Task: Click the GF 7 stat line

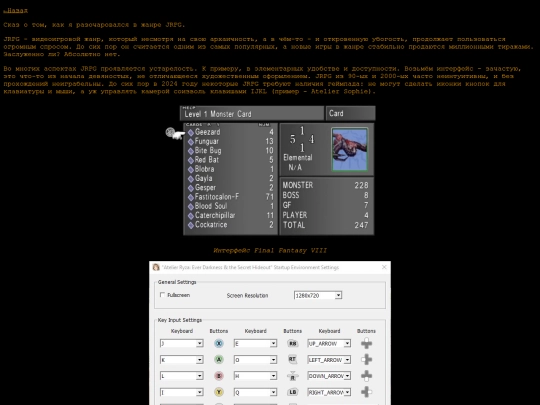Action: pyautogui.click(x=325, y=205)
